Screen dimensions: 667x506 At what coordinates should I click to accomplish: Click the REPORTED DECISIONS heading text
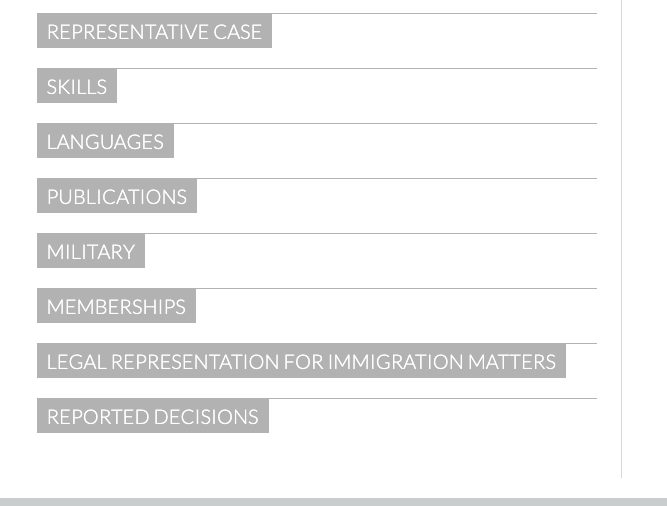coord(153,417)
